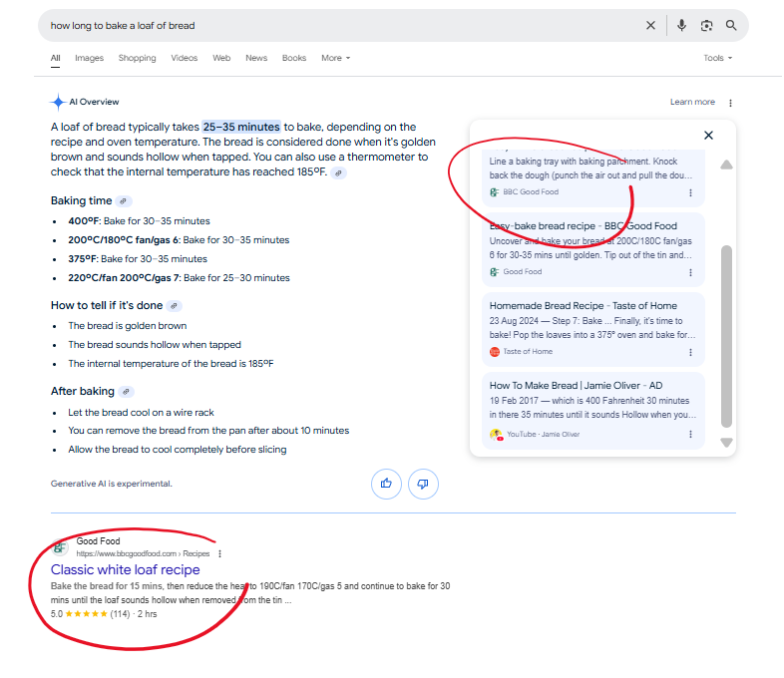Switch to Images tab
This screenshot has height=678, width=784.
click(89, 58)
